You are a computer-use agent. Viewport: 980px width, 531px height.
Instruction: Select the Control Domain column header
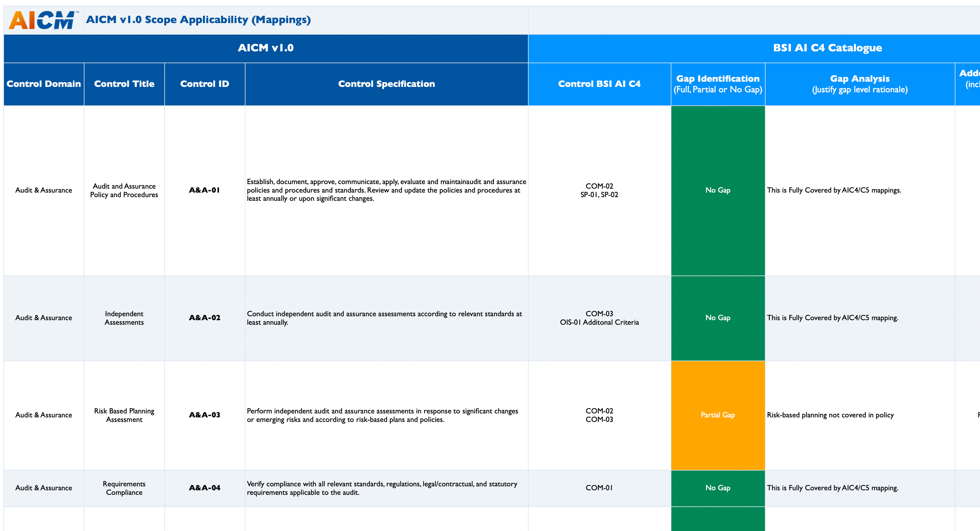click(x=44, y=84)
